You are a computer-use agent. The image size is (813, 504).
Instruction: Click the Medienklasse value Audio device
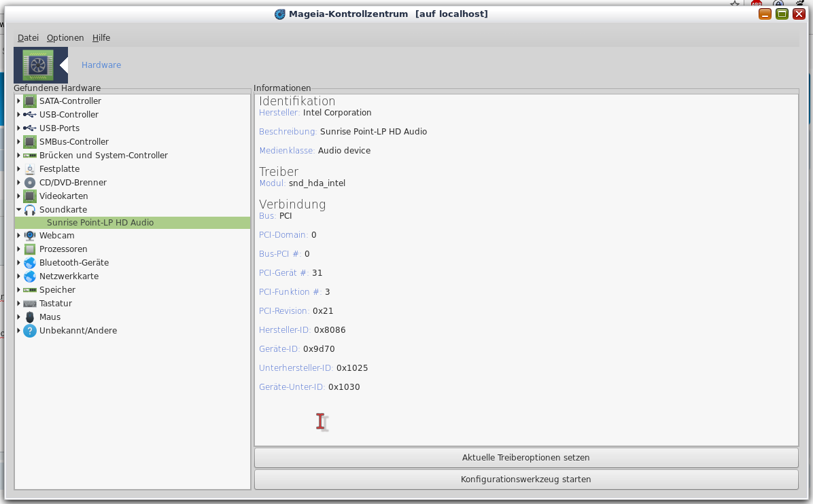point(344,151)
